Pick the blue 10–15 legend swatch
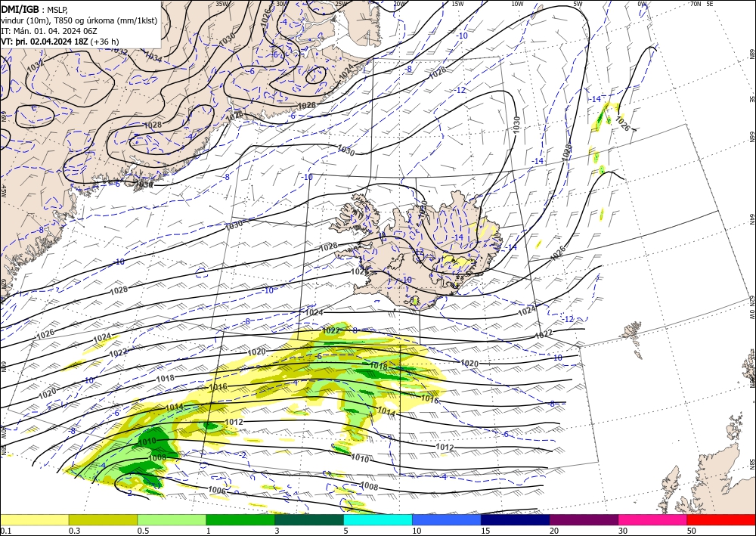Viewport: 756px width, 536px height. click(x=447, y=519)
